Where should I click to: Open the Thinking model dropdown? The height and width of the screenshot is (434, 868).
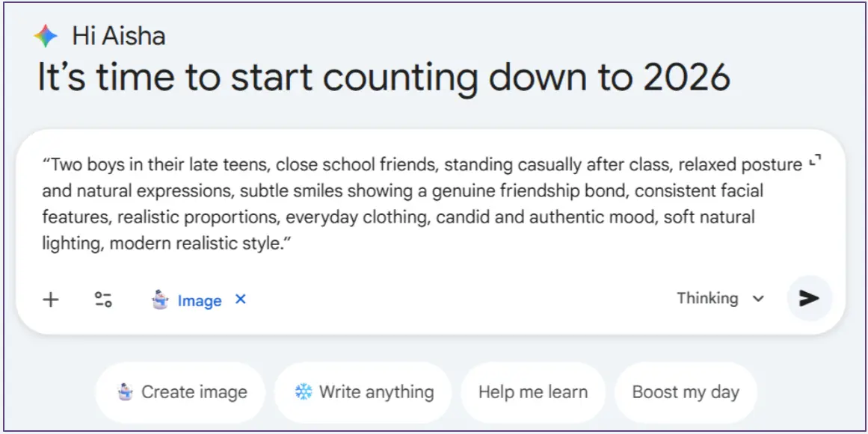[720, 299]
